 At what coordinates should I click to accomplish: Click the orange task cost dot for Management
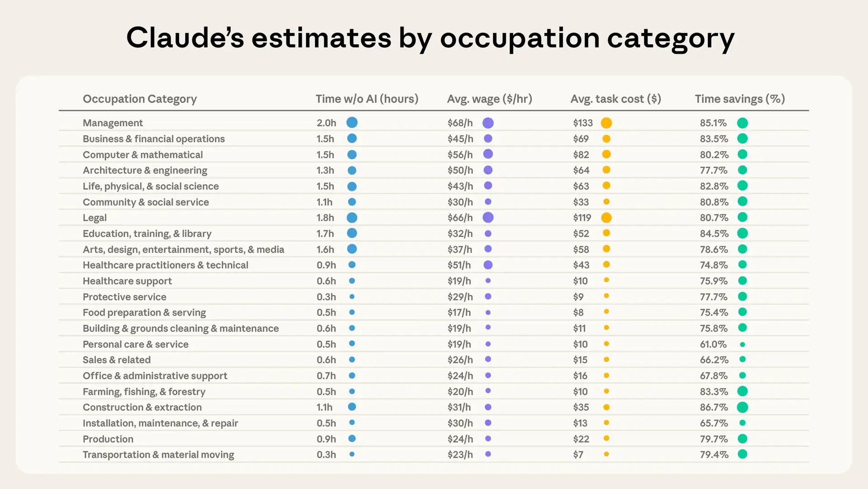[x=606, y=123]
